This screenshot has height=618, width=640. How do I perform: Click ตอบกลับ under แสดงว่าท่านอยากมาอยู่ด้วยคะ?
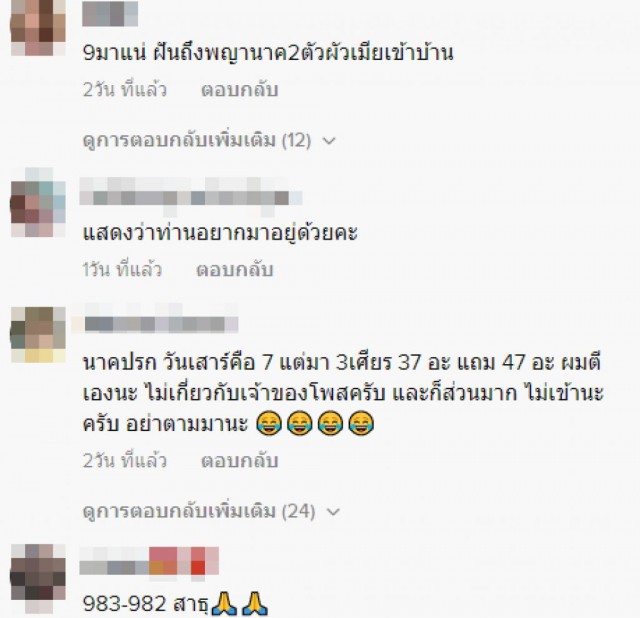[x=235, y=270]
